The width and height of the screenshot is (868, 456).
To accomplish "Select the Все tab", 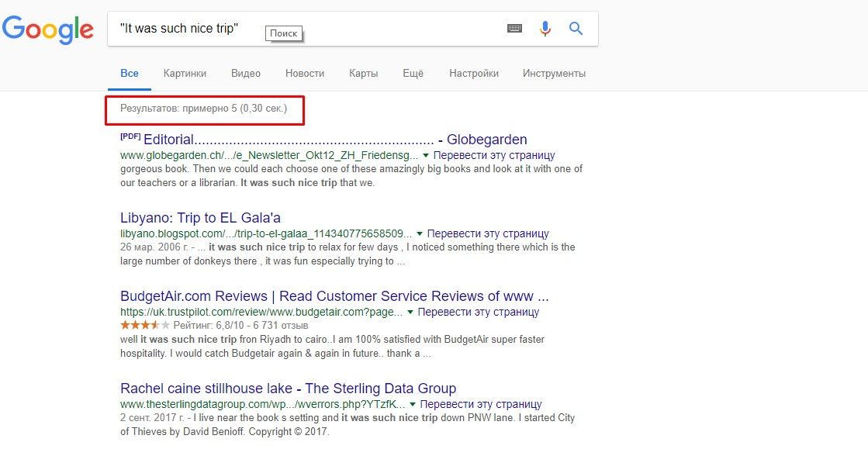I will pos(130,73).
